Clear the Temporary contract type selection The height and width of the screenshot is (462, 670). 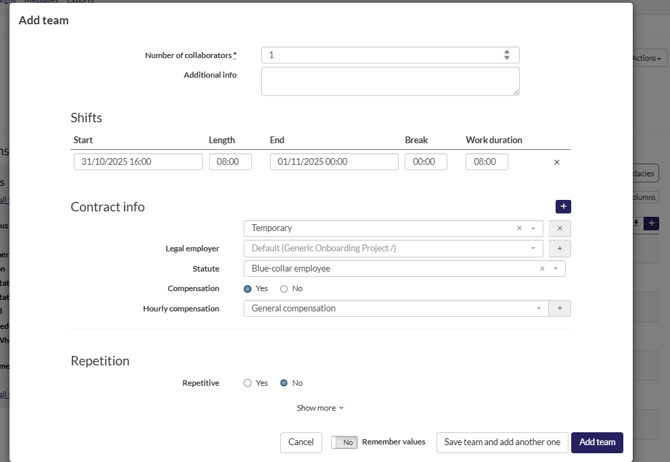[x=519, y=228]
